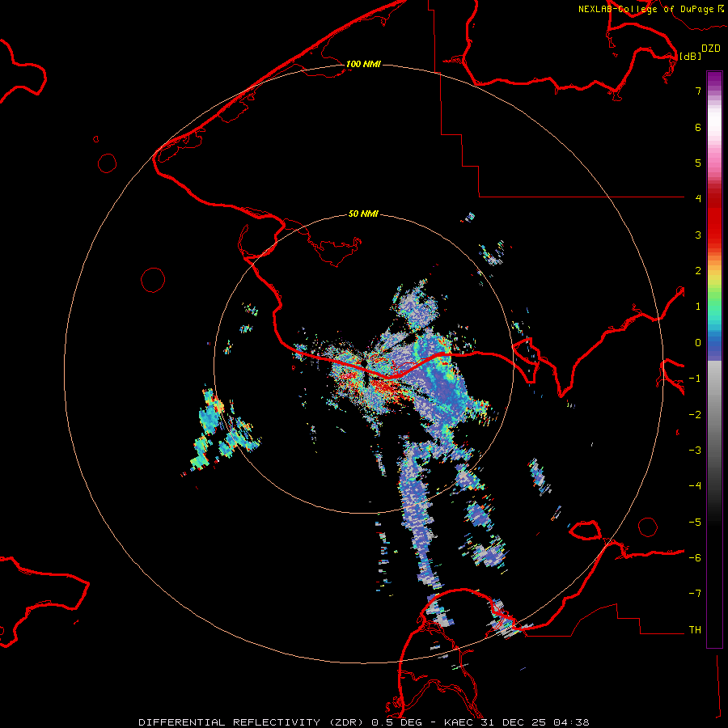
Task: Click the "-7" tick label on the color scale
Action: pyautogui.click(x=695, y=594)
